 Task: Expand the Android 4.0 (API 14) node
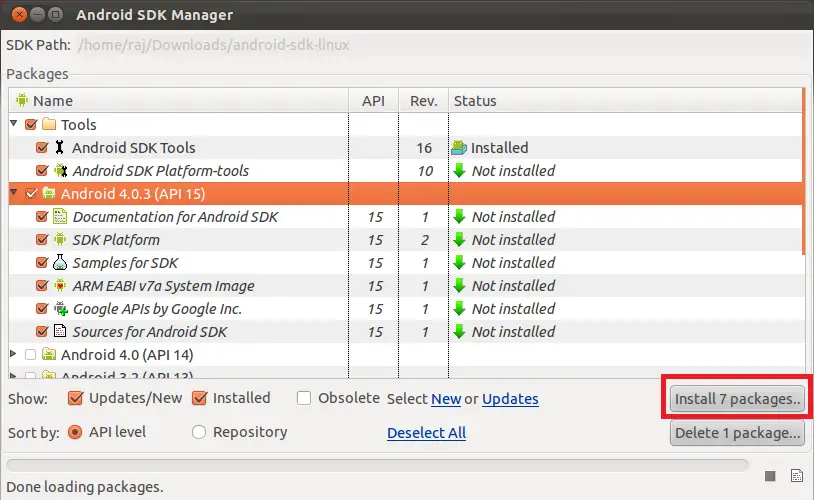pyautogui.click(x=13, y=354)
